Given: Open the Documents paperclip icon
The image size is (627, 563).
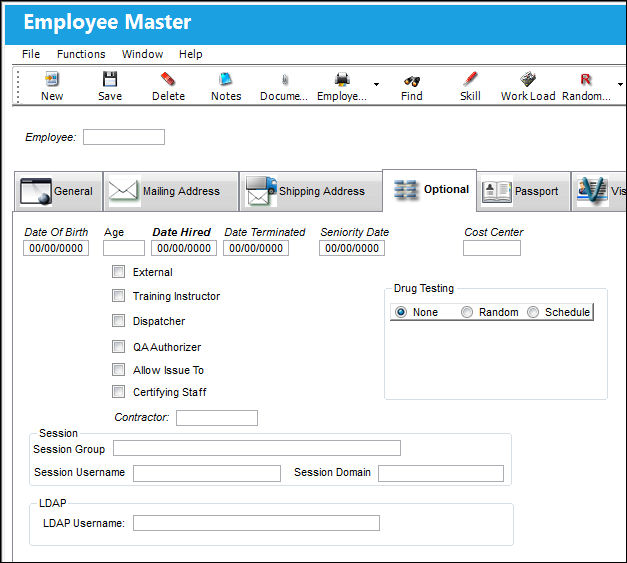Looking at the screenshot, I should [x=284, y=80].
